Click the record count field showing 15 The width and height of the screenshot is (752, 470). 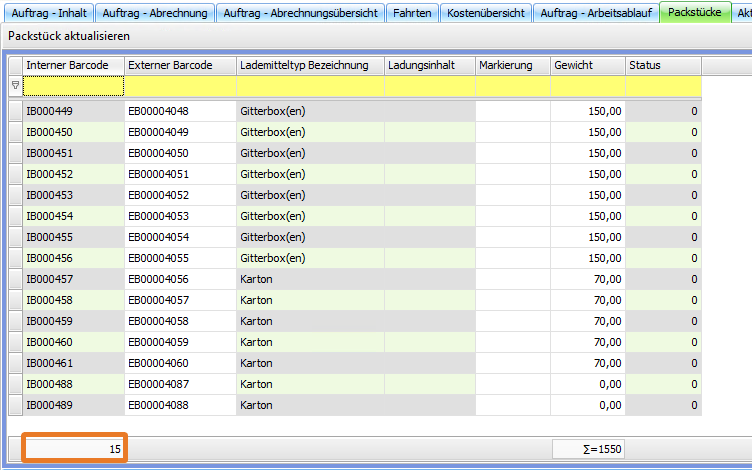click(75, 450)
